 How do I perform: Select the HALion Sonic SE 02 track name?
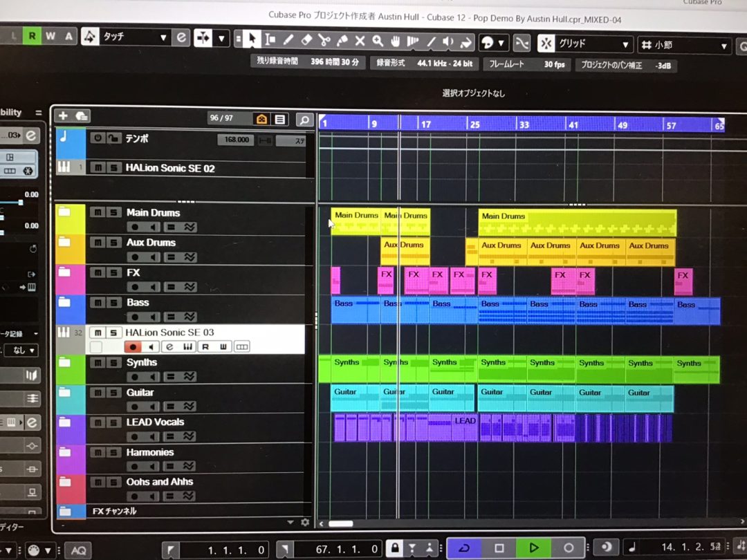point(170,168)
